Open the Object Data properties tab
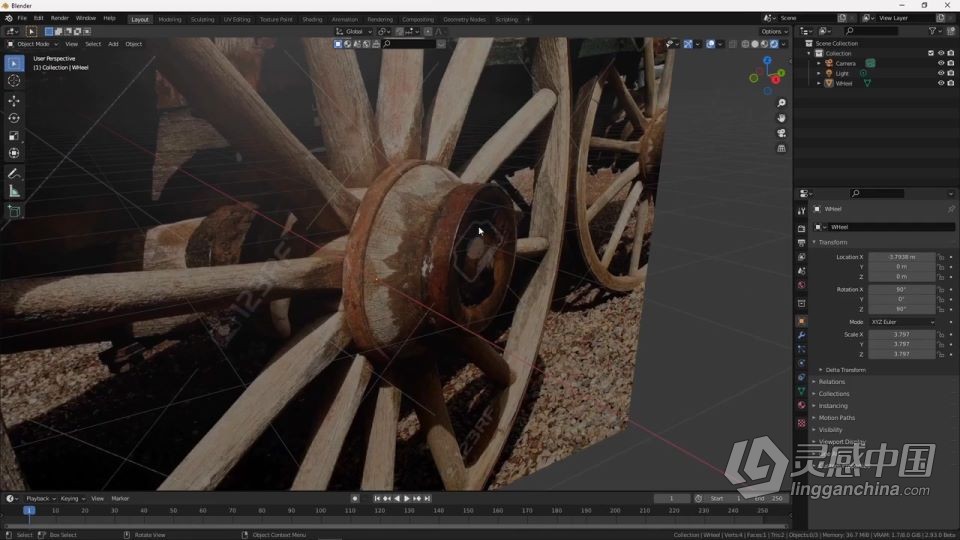 801,391
